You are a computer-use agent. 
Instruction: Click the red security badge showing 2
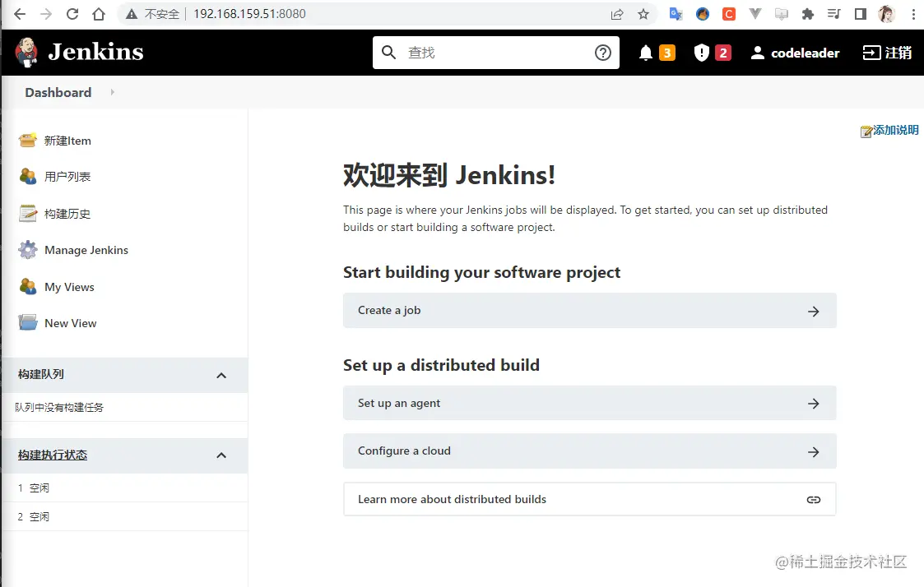(x=723, y=53)
